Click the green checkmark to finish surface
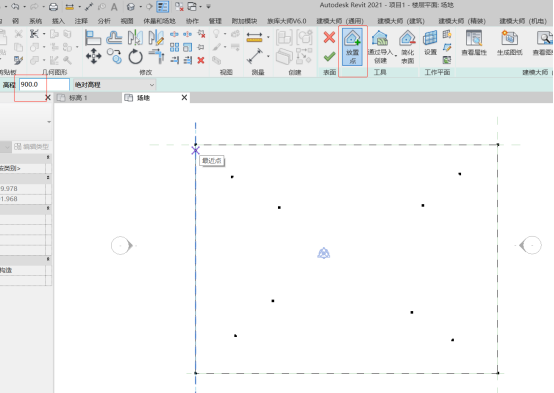Viewport: 554px width, 393px height. point(329,56)
